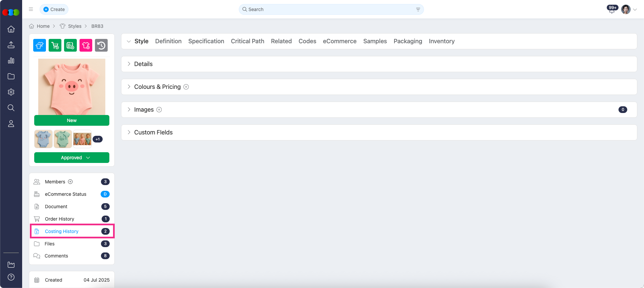
Task: Click the Create button
Action: (x=54, y=9)
